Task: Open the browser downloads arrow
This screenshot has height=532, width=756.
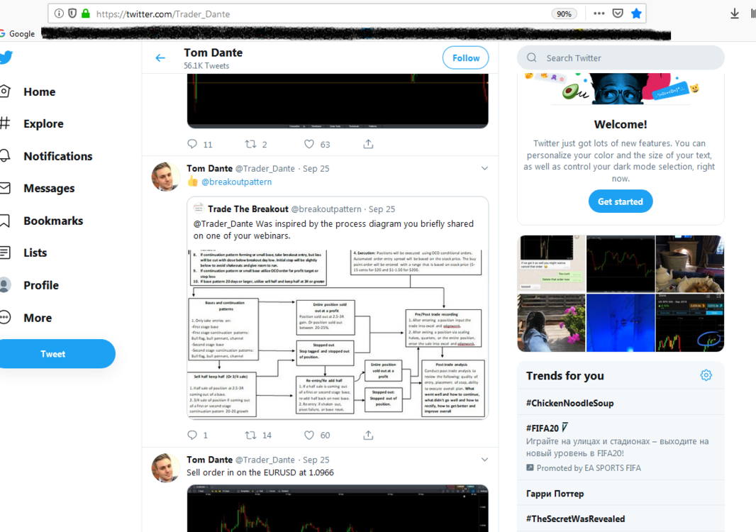Action: point(734,13)
